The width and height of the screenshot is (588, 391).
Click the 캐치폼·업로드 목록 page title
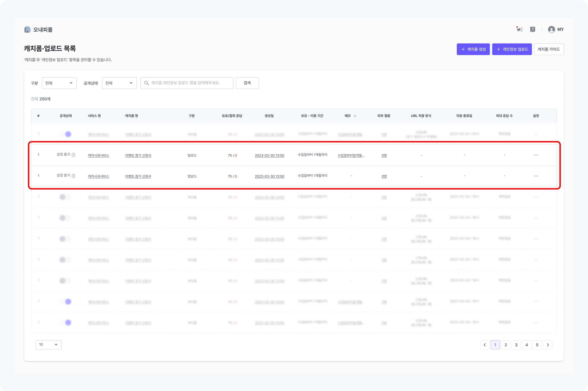pos(50,48)
